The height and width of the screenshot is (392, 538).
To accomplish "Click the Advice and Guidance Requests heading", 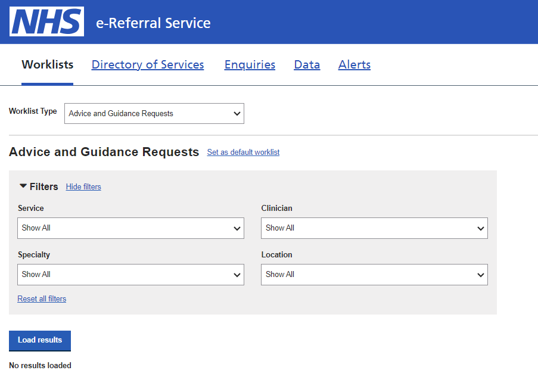I will (104, 152).
